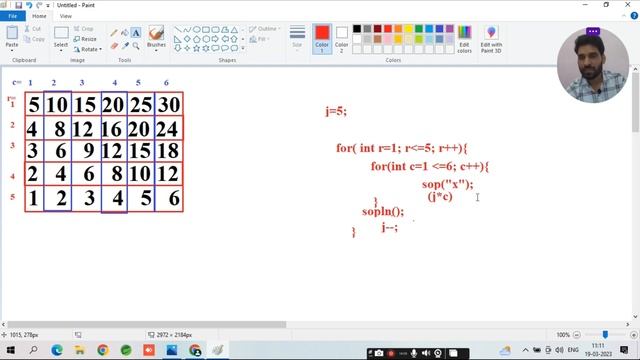This screenshot has width=640, height=360.
Task: Click Save icon in title bar
Action: pos(19,5)
